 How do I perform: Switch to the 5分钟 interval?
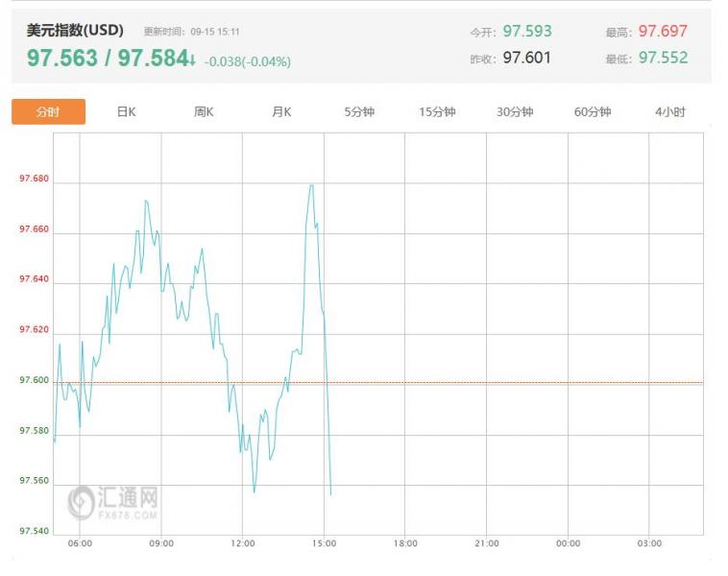coord(359,112)
